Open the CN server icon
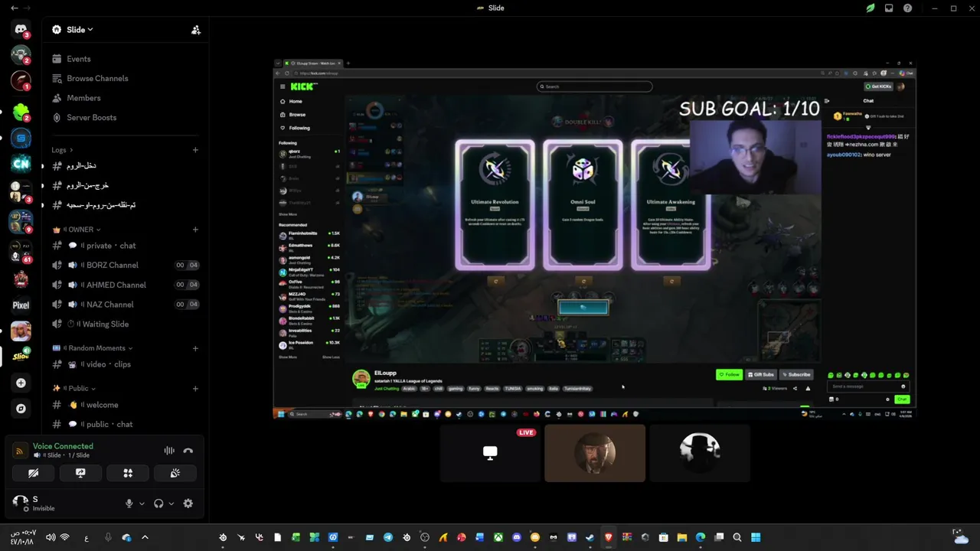 (x=21, y=163)
